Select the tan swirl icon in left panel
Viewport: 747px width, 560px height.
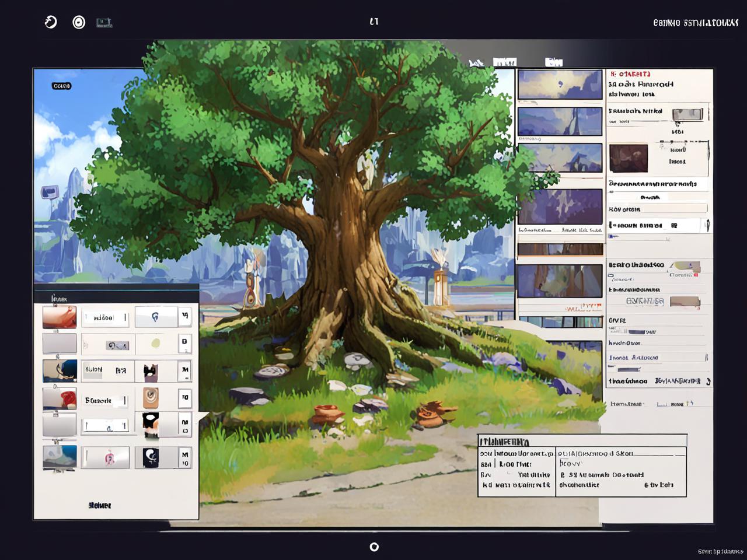(151, 398)
